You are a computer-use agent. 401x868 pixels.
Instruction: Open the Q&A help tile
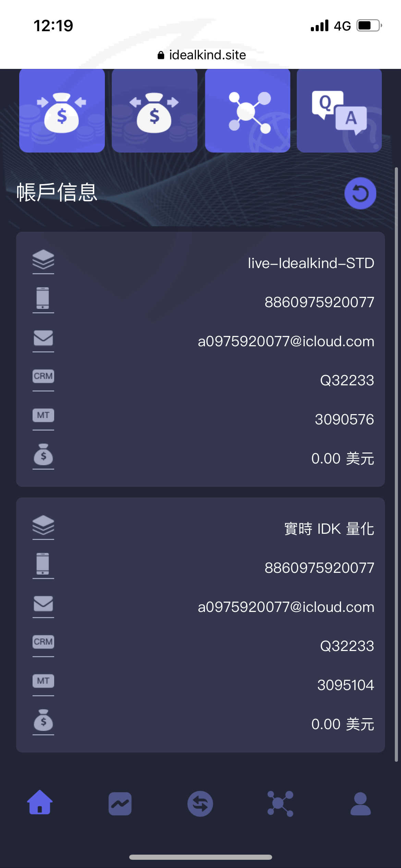(x=339, y=110)
